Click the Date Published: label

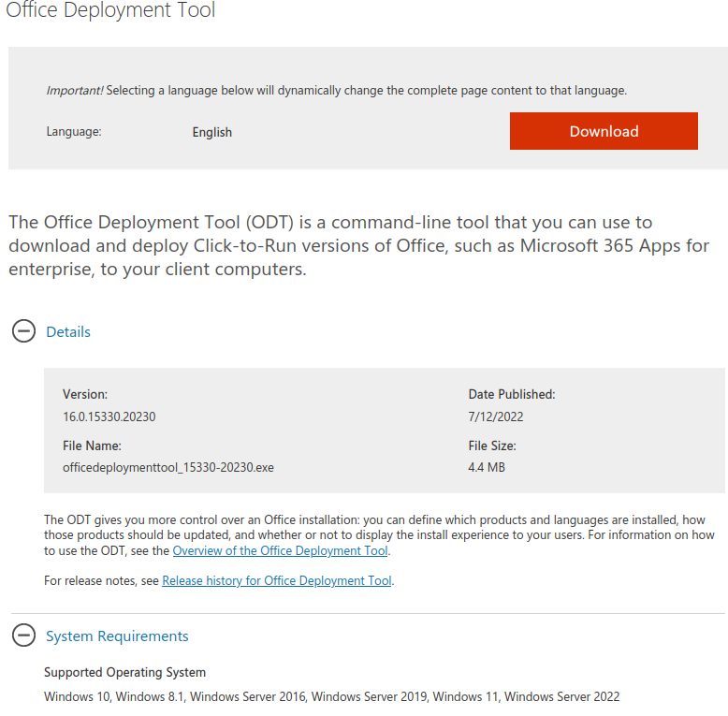(x=512, y=394)
